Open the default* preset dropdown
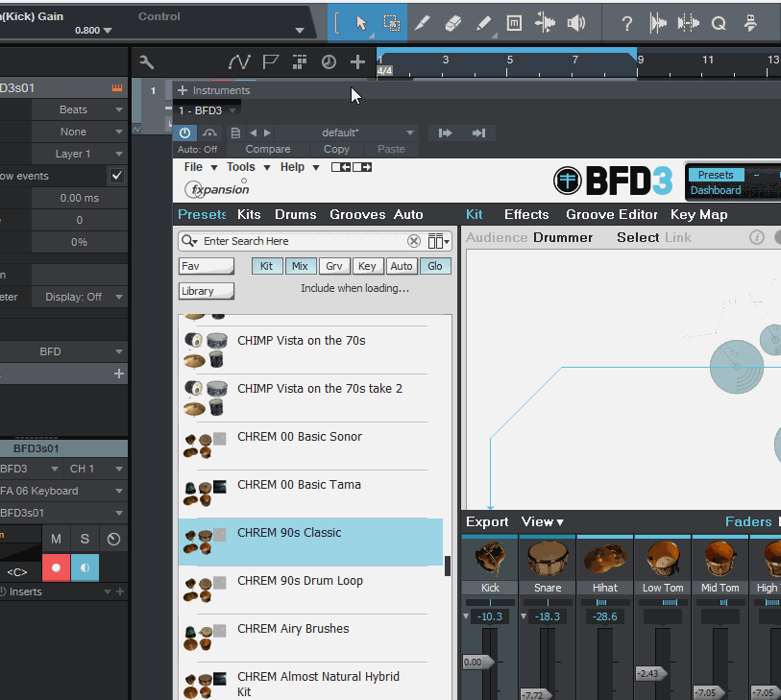This screenshot has height=700, width=781. (347, 133)
